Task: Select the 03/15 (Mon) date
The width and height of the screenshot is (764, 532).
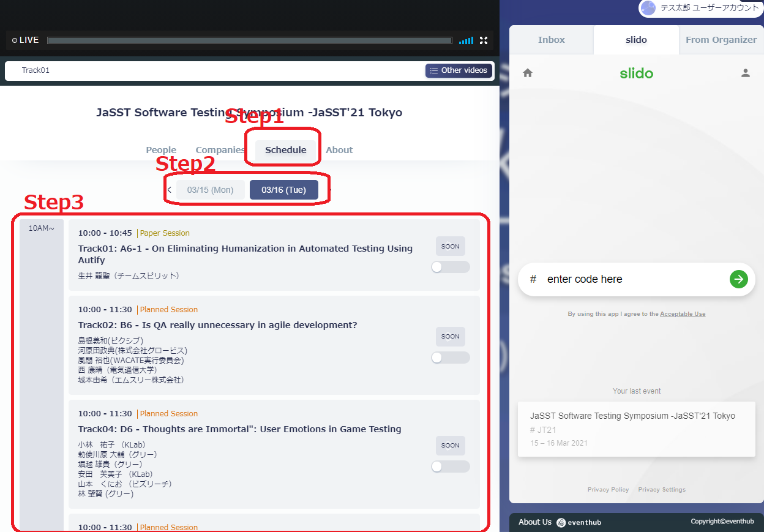Action: tap(210, 190)
